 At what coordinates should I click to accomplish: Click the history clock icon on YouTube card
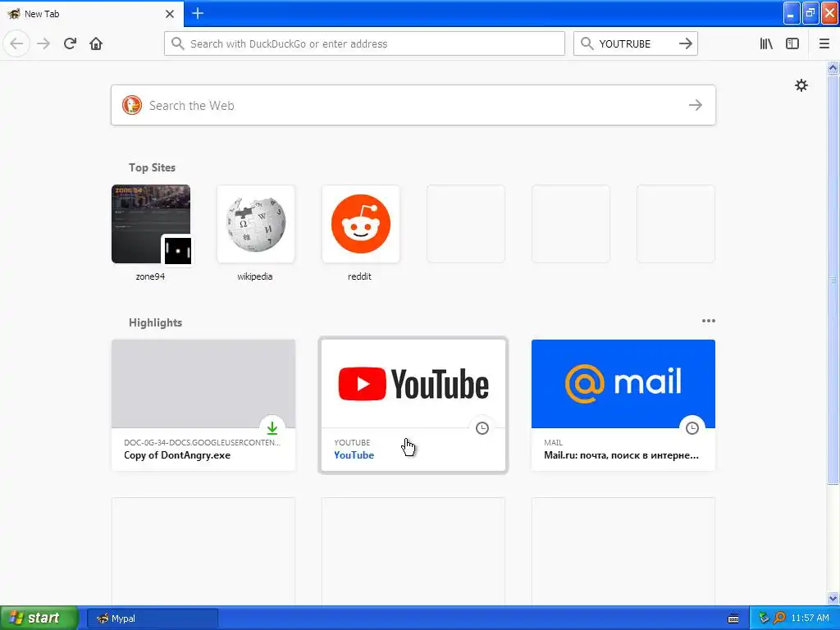tap(482, 428)
